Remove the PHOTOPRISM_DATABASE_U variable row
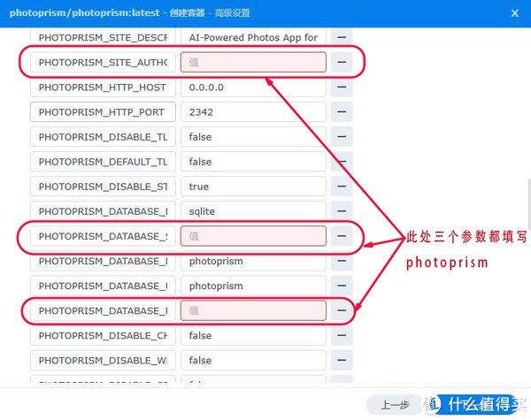This screenshot has height=420, width=531. click(342, 286)
